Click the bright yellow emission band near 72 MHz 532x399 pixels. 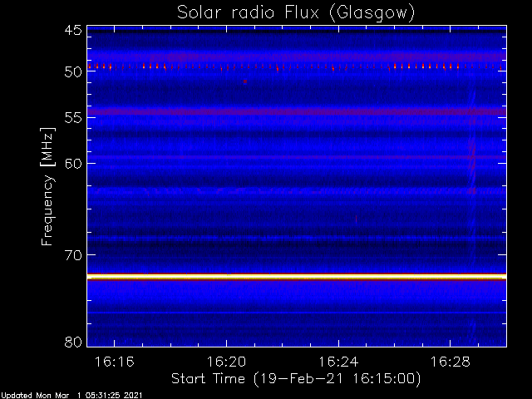pos(297,277)
